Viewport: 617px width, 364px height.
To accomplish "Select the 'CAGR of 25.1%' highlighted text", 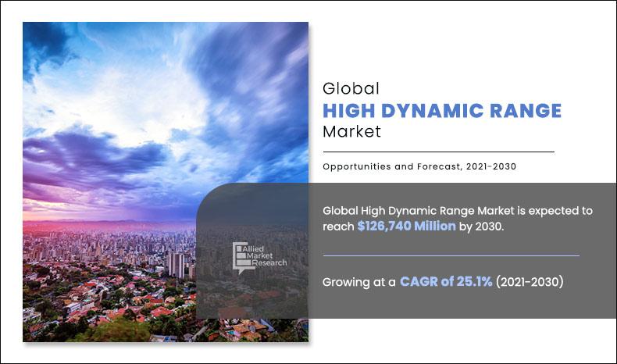I will click(446, 281).
